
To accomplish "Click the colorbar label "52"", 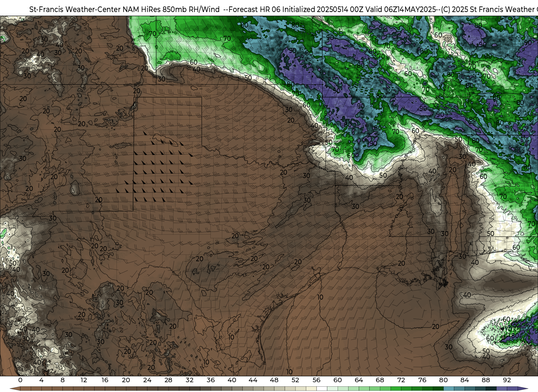I will pyautogui.click(x=295, y=380).
